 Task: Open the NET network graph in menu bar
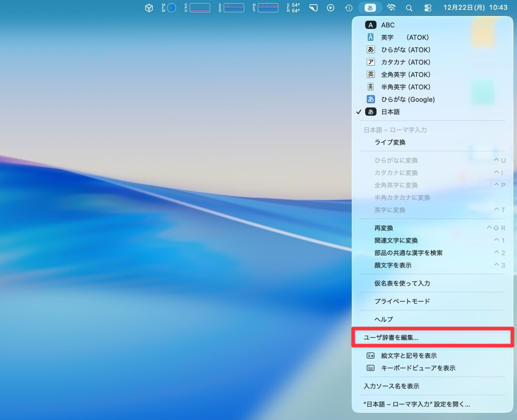(265, 8)
